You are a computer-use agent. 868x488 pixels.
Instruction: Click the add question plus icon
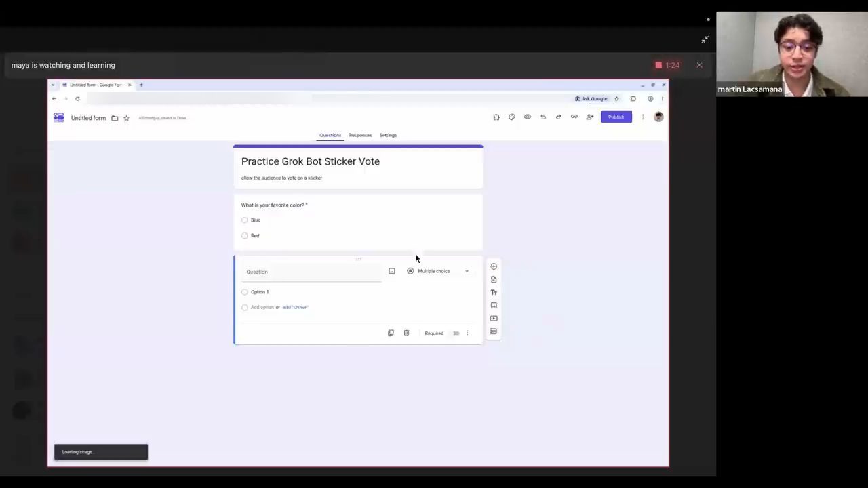point(494,266)
